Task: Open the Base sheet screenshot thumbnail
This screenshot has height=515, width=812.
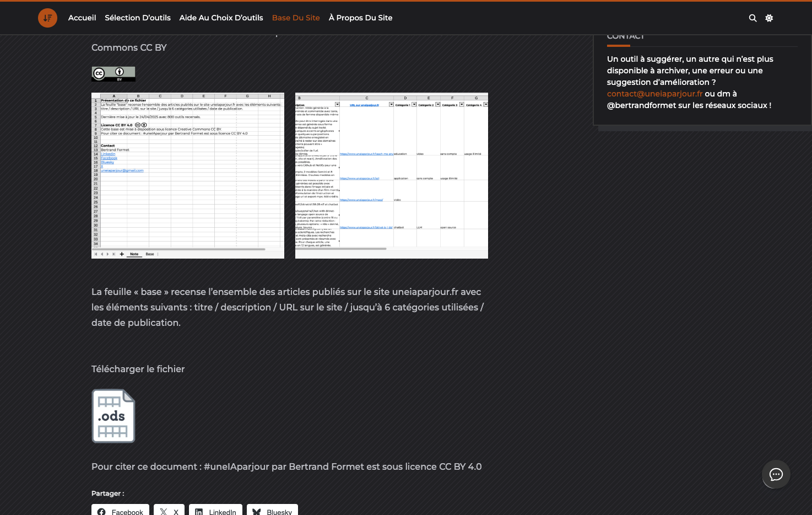Action: (x=392, y=175)
